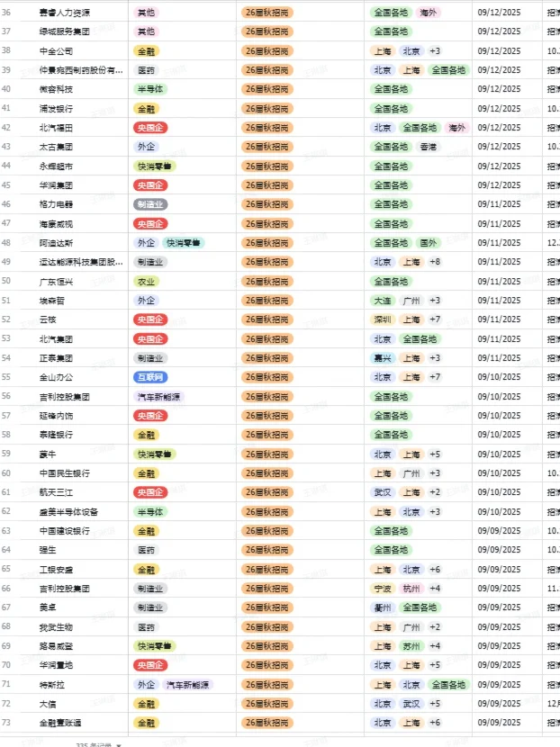Click the 09/12/2025 date in 永辉超市 row
The width and height of the screenshot is (560, 747).
499,166
